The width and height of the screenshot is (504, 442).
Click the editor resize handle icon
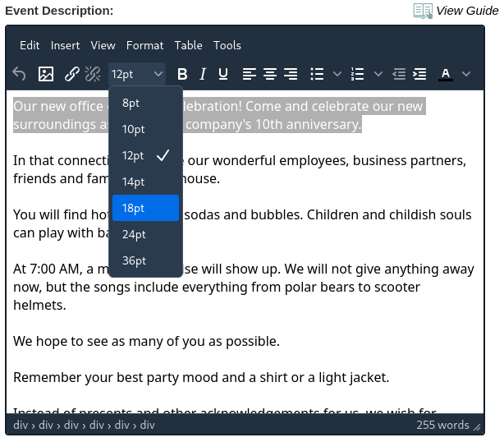tap(477, 427)
